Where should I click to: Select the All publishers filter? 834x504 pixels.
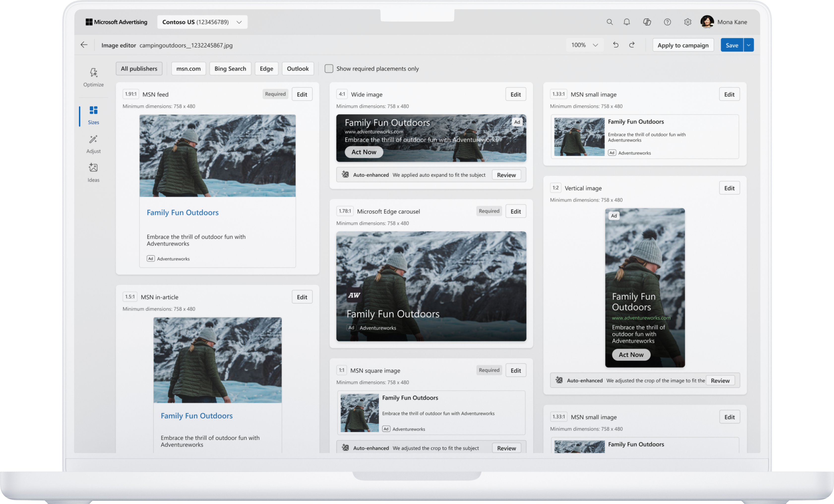(139, 69)
